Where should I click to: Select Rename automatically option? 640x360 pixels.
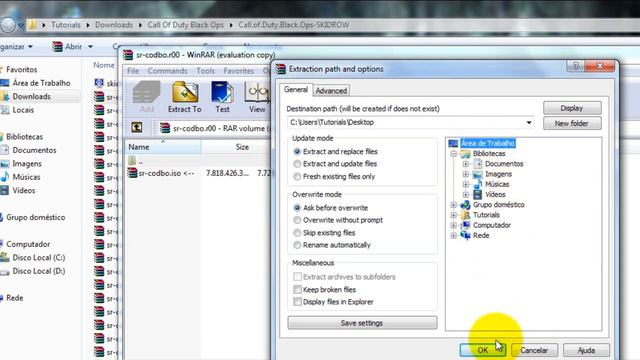coord(297,245)
